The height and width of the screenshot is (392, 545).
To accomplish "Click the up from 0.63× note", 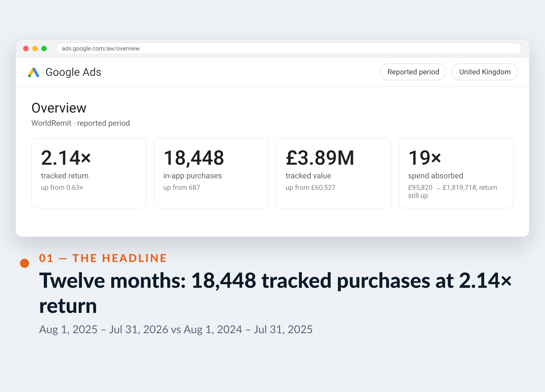I will [x=62, y=187].
